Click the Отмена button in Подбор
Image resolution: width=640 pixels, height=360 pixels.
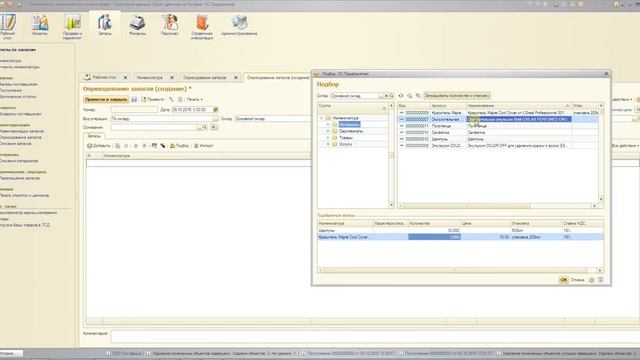click(577, 280)
